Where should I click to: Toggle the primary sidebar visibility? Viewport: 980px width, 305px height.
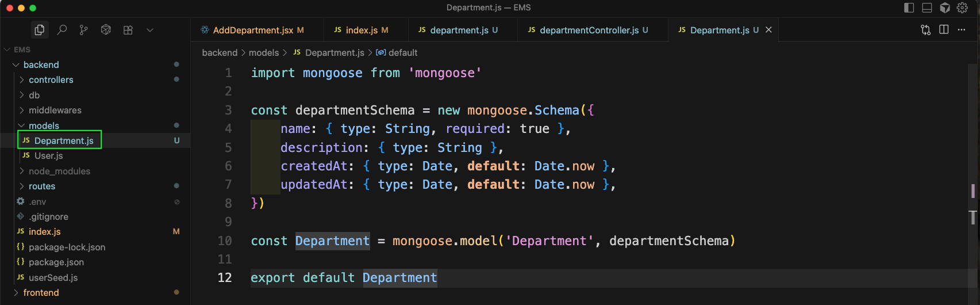coord(909,8)
